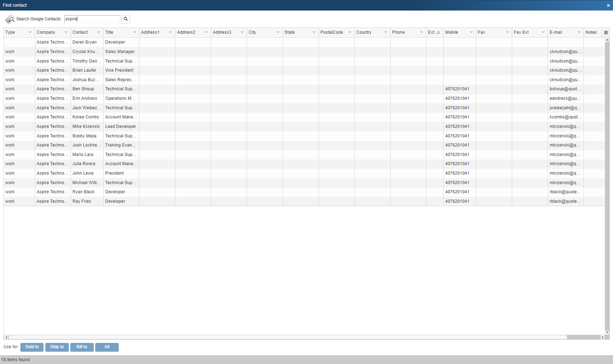Open the E-mail column dropdown
613x364 pixels.
[x=579, y=32]
